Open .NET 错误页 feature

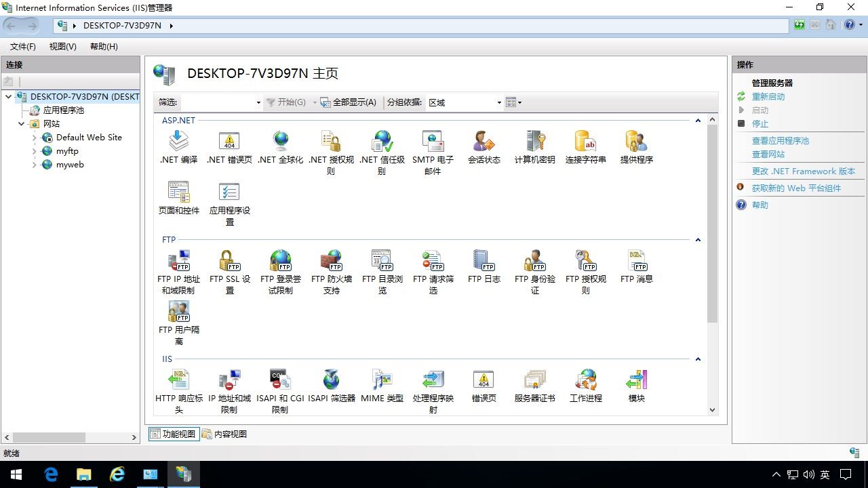(x=229, y=147)
